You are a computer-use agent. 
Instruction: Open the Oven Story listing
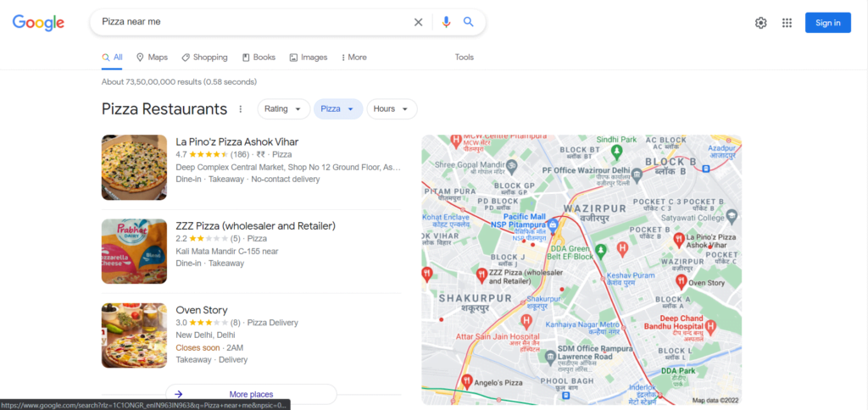[202, 310]
